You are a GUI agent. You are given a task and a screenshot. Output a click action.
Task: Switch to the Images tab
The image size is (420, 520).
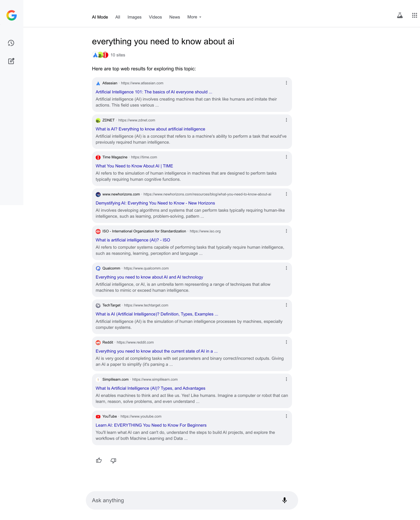[134, 17]
